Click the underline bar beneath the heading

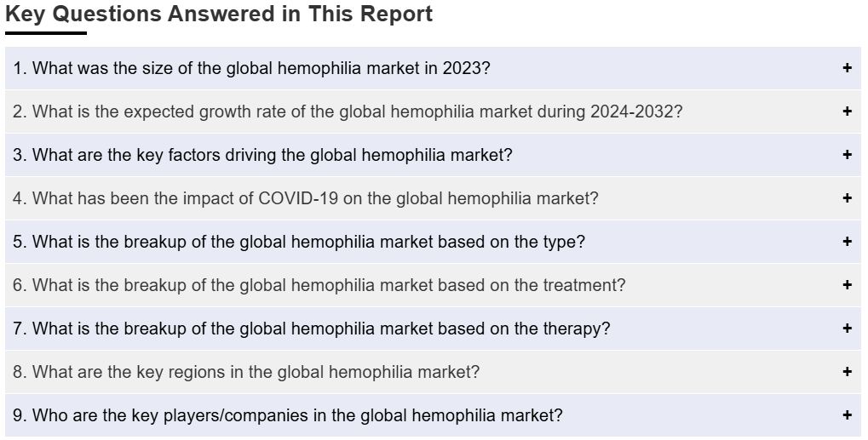(46, 33)
